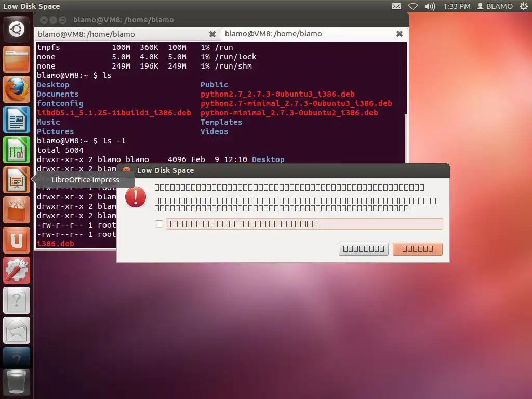Click python-minimal_2.7.3-0ubuntu2_i386.deb filename

289,113
